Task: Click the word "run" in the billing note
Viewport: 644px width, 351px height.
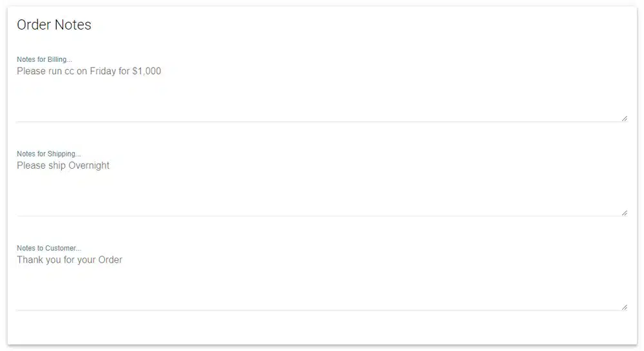Action: (55, 71)
